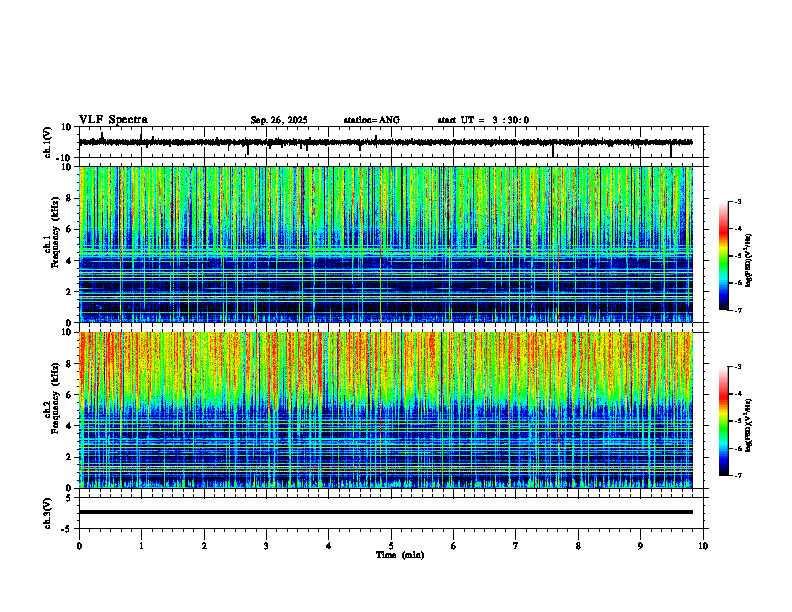
Task: Click the "6" kHz tick on ch.1 frequency axis
Action: pos(70,229)
